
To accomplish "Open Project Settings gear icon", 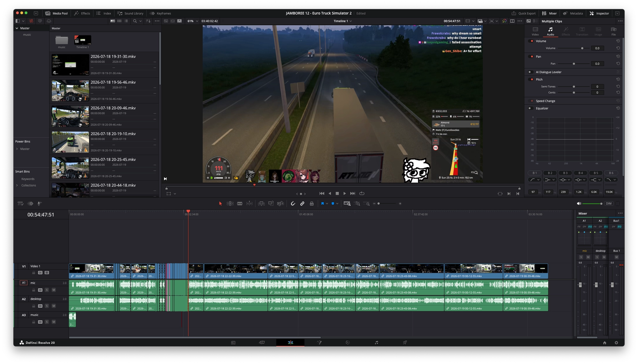I will coord(616,343).
